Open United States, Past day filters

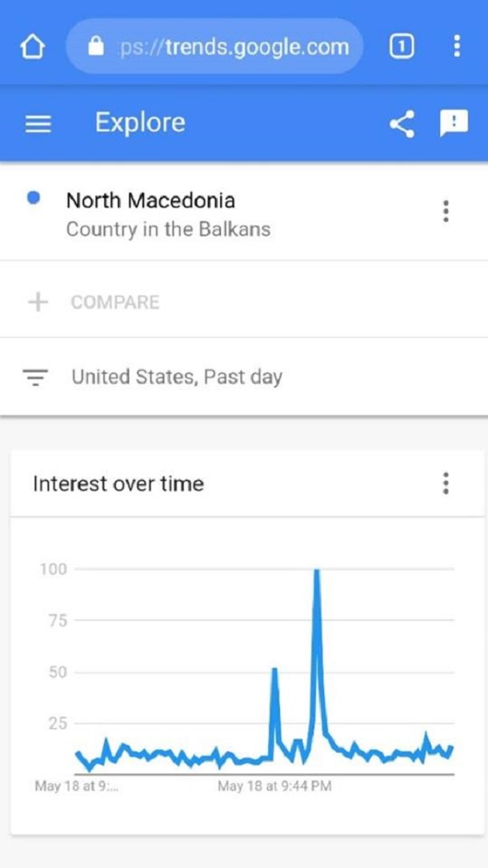244,377
